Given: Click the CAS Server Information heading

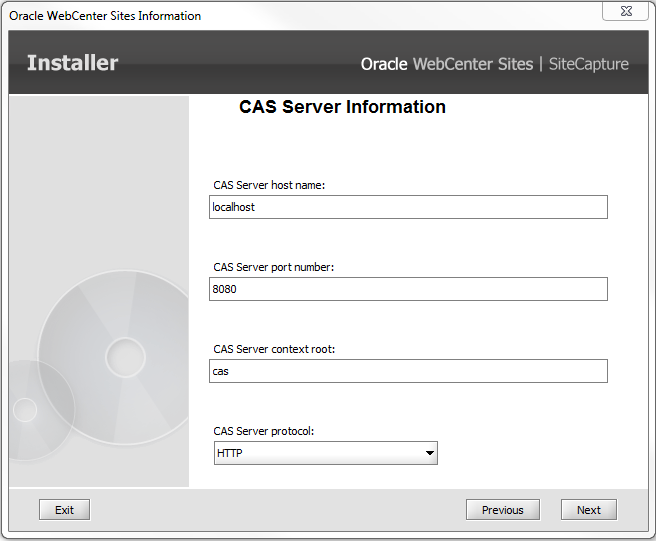Looking at the screenshot, I should pos(342,107).
